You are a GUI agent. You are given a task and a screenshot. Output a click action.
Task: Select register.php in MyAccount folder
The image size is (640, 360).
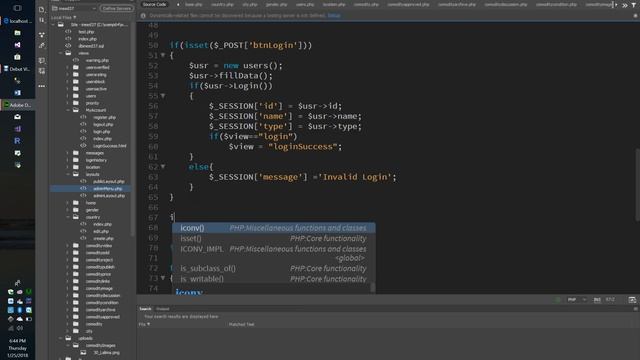pos(104,118)
